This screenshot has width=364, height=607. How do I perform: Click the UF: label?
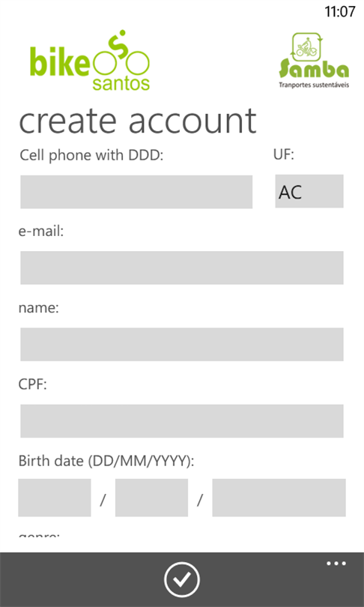click(x=284, y=155)
